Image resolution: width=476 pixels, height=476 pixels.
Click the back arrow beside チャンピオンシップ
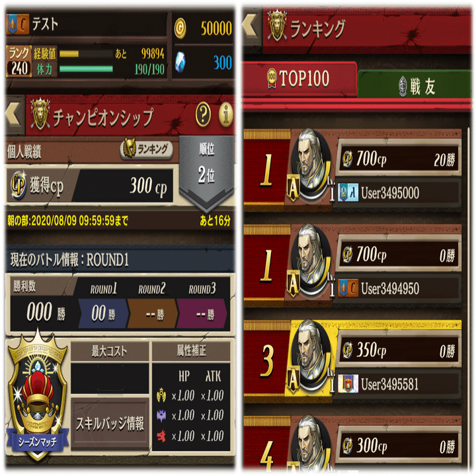point(15,115)
